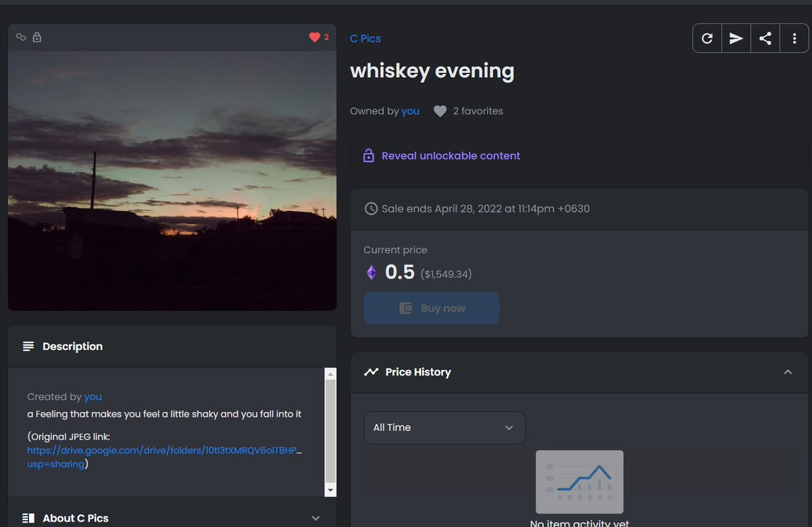Click the description scrollbar up arrow
The height and width of the screenshot is (527, 812).
[x=330, y=373]
